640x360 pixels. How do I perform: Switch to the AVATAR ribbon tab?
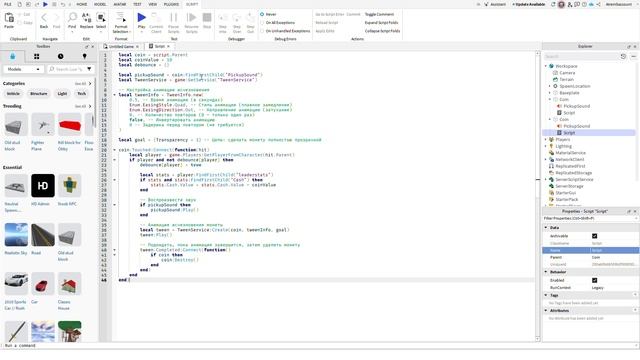pyautogui.click(x=120, y=4)
